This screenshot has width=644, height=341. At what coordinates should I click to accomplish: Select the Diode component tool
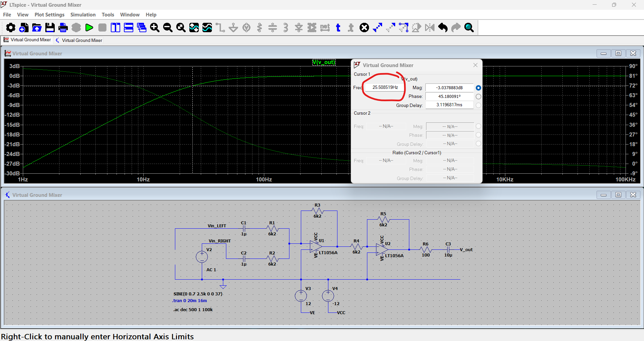(299, 27)
